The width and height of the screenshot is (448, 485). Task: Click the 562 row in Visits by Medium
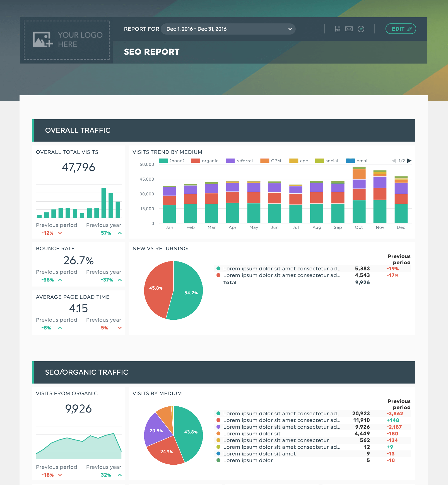pos(313,440)
